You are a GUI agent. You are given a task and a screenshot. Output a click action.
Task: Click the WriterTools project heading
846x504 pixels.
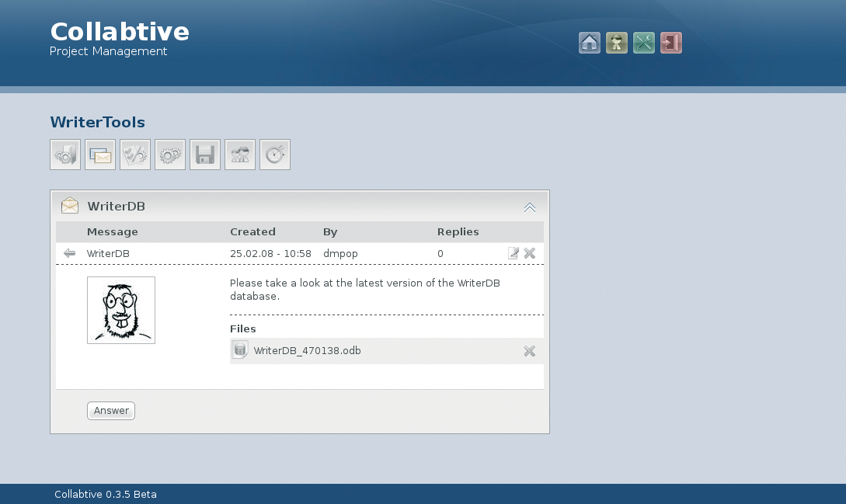tap(98, 123)
